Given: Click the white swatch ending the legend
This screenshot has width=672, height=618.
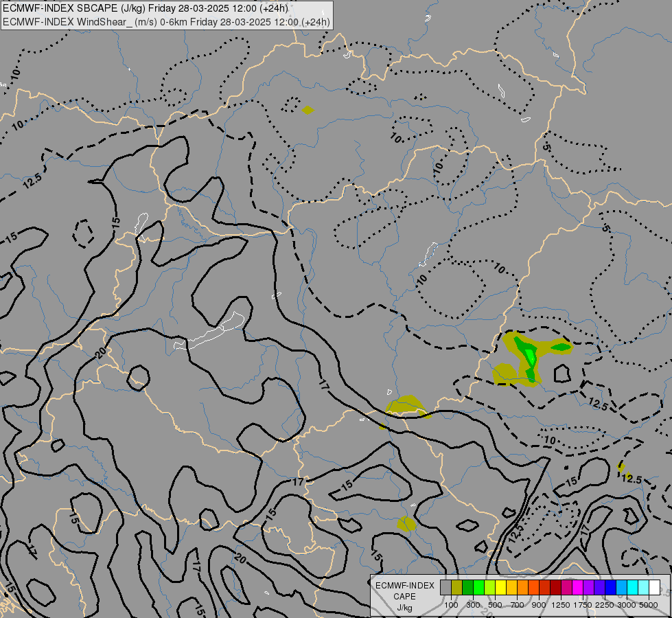Looking at the screenshot, I should click(x=654, y=587).
